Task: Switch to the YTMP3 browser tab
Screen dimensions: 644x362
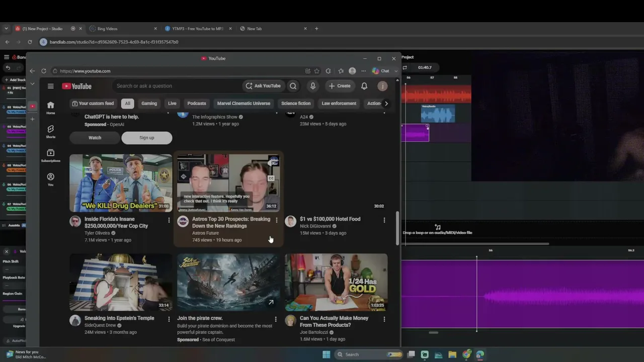Action: tap(198, 29)
